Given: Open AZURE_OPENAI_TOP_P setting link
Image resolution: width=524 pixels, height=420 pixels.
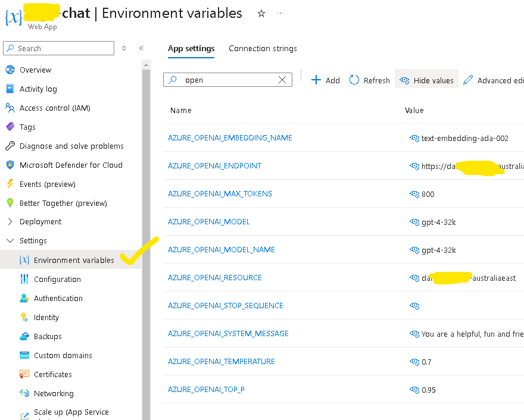Looking at the screenshot, I should (206, 389).
